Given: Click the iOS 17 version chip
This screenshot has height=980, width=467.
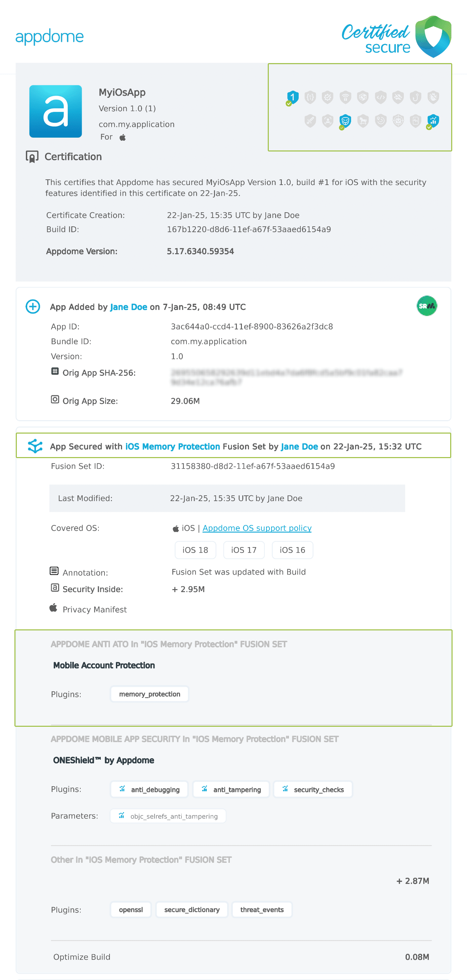Looking at the screenshot, I should coord(244,550).
